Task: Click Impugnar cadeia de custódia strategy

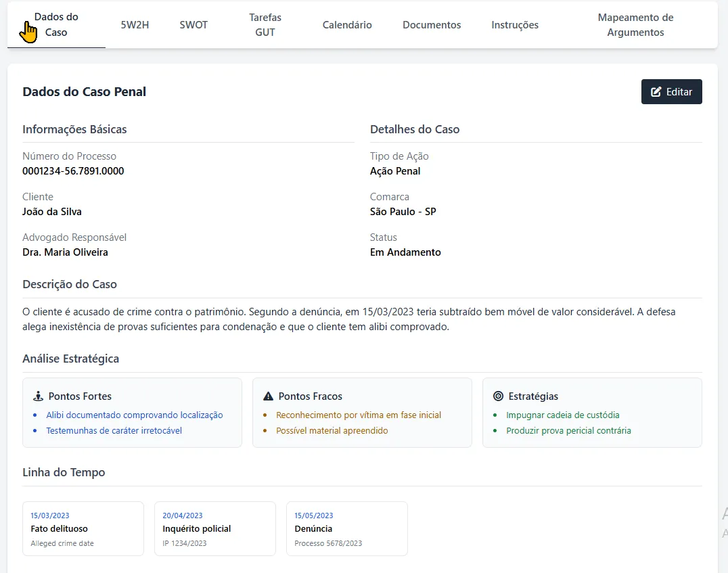Action: click(562, 415)
